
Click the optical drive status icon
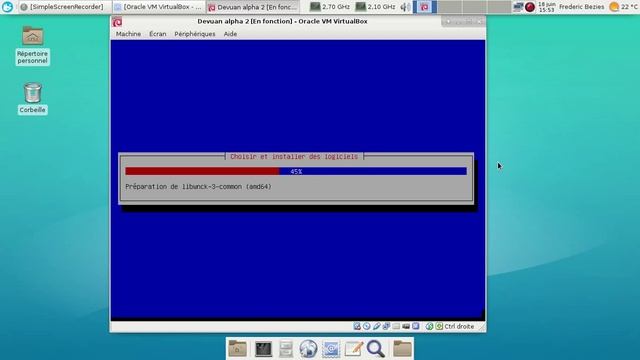[x=367, y=326]
